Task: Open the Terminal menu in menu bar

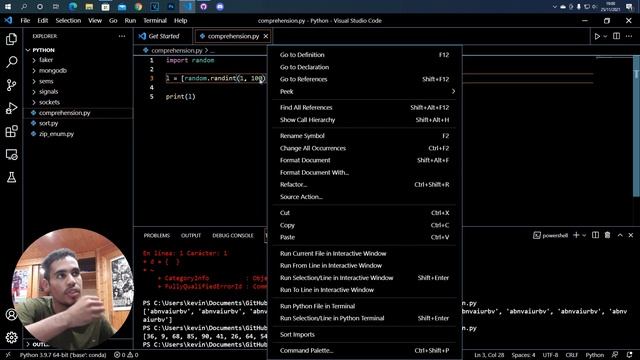Action: point(155,20)
